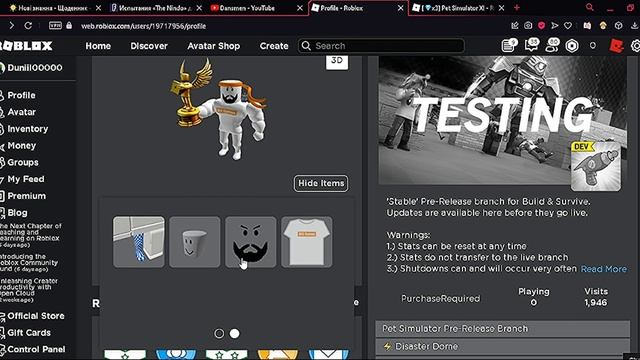Image resolution: width=640 pixels, height=360 pixels.
Task: Click the search magnifier icon in Roblox search
Action: point(306,46)
